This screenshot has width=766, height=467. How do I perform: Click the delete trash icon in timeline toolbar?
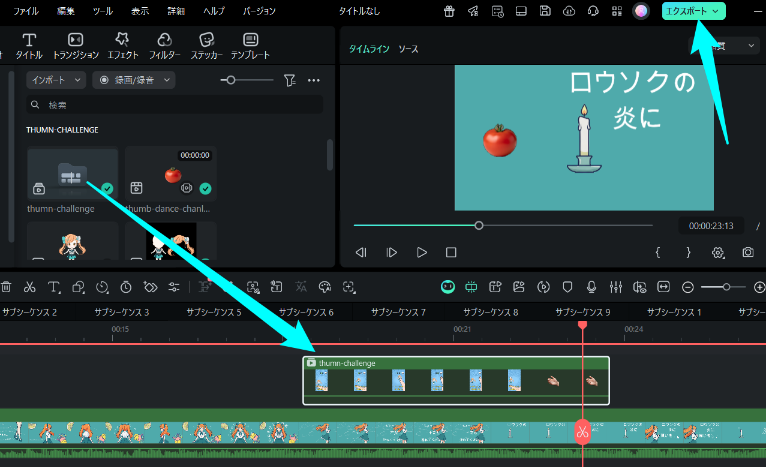(x=6, y=287)
